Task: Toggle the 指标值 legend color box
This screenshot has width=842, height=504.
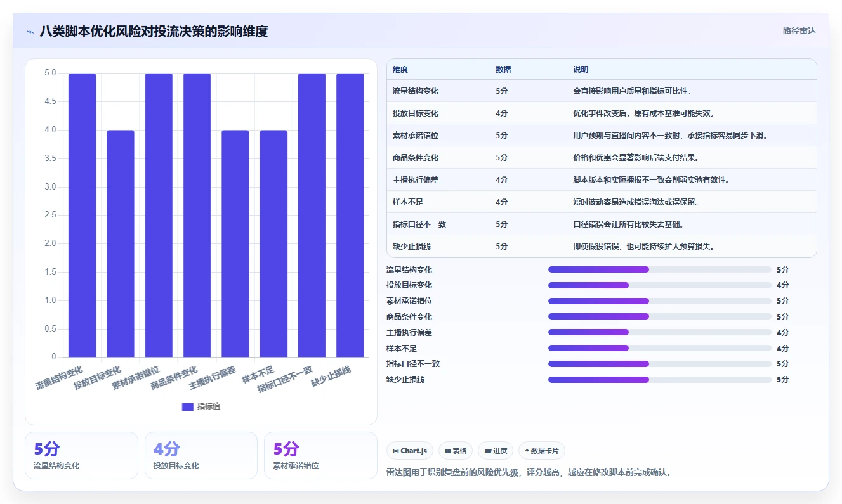Action: click(x=187, y=406)
